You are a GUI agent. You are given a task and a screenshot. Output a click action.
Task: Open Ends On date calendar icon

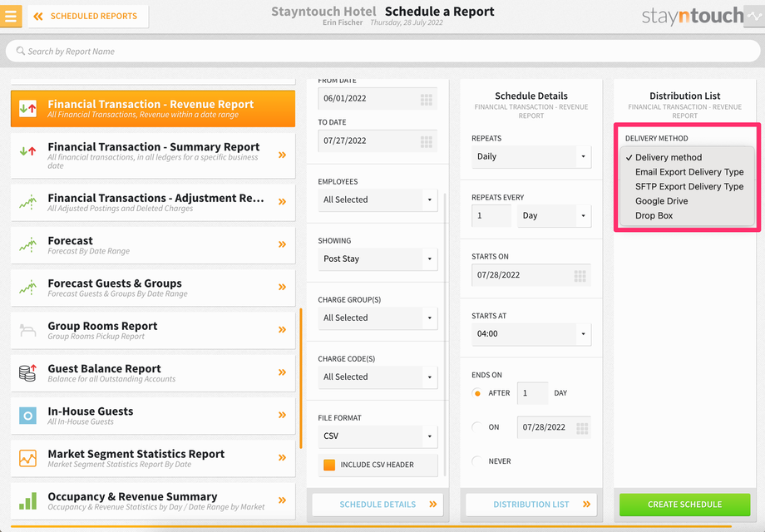[582, 427]
